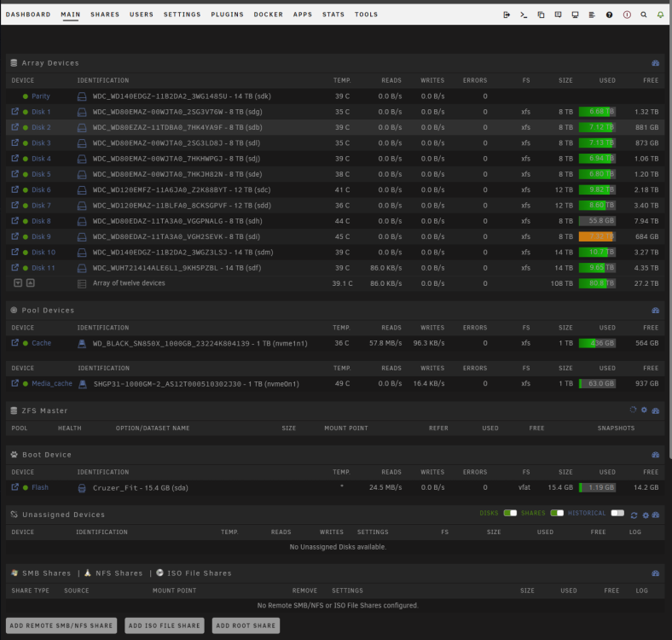
Task: Open the PLUGINS tab
Action: pyautogui.click(x=227, y=15)
